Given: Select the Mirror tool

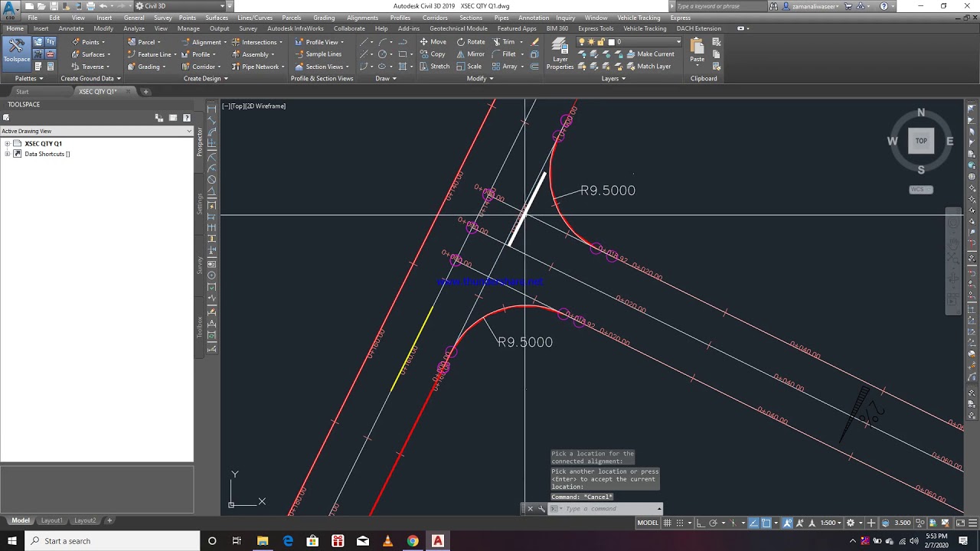Looking at the screenshot, I should [471, 54].
